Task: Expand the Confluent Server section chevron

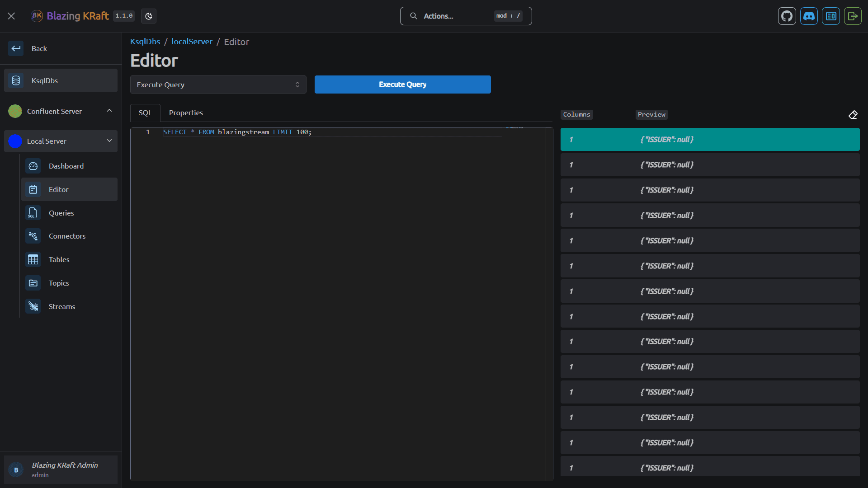Action: (109, 111)
